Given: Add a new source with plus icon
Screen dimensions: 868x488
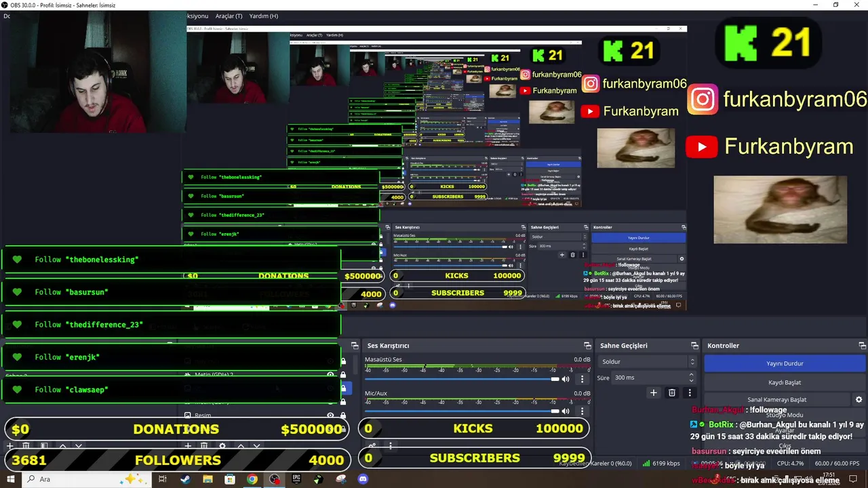Looking at the screenshot, I should point(188,446).
